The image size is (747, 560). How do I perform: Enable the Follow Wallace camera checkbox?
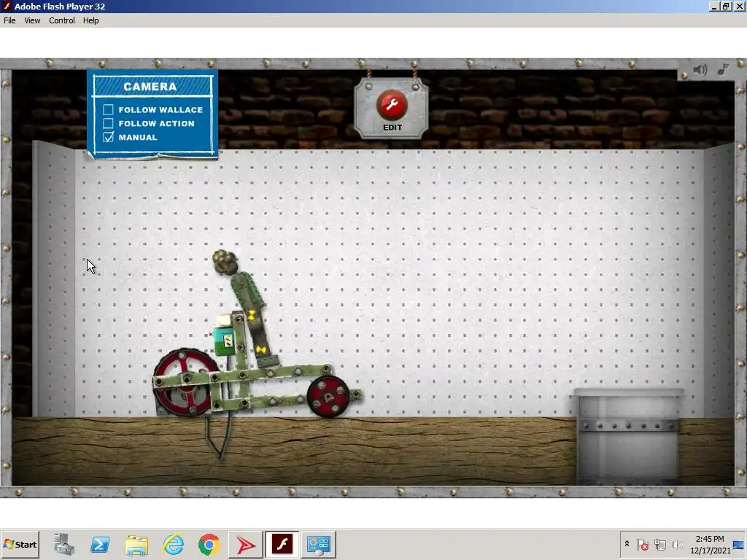(108, 109)
